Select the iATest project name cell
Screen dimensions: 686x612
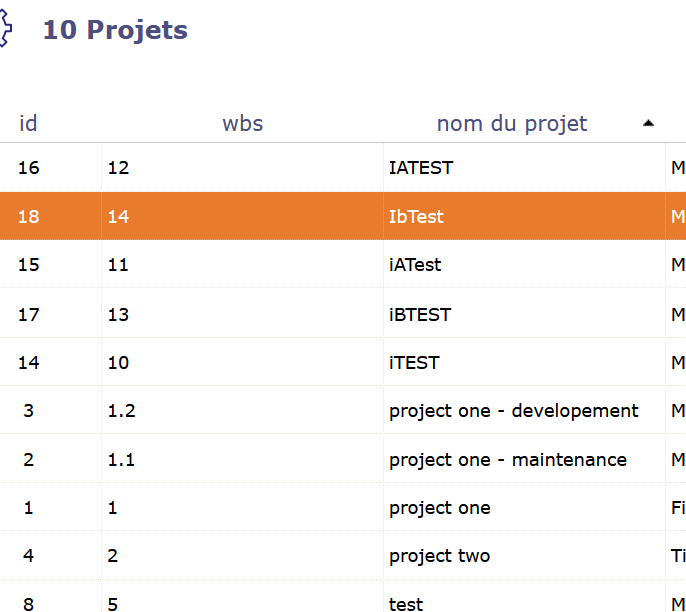click(x=415, y=265)
